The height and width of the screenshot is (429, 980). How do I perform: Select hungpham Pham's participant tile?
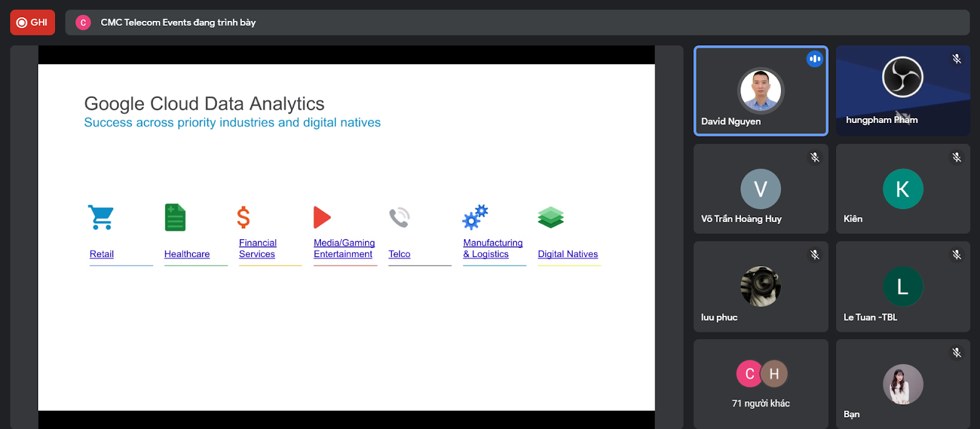(x=903, y=91)
